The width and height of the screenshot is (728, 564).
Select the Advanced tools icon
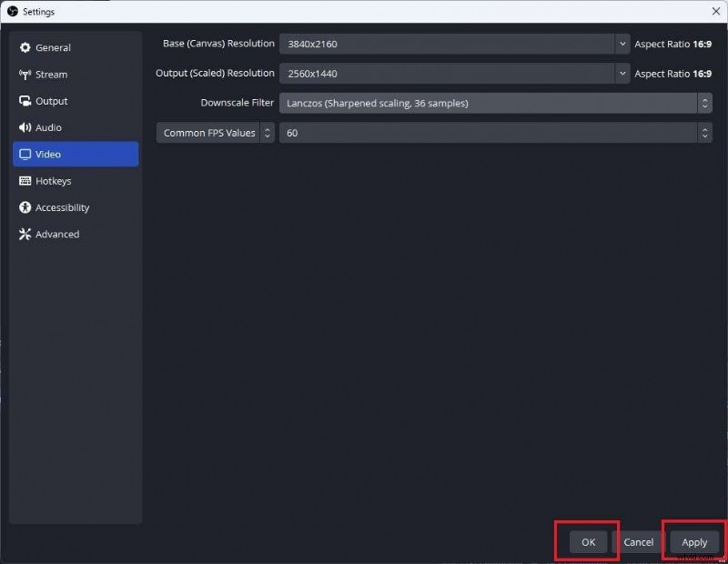(24, 234)
